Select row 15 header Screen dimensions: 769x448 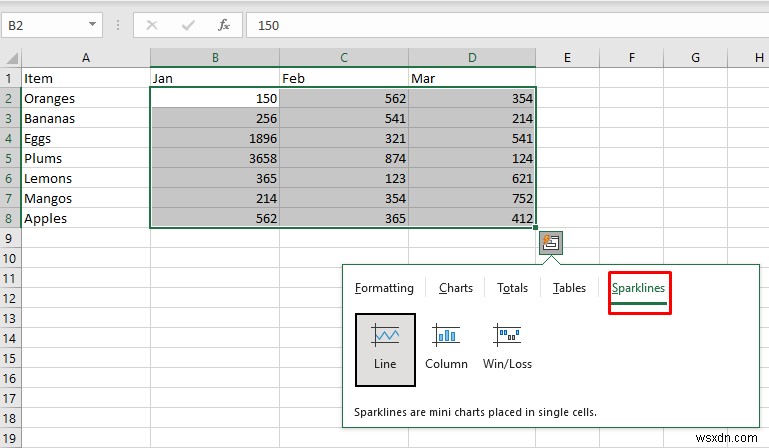pos(10,359)
